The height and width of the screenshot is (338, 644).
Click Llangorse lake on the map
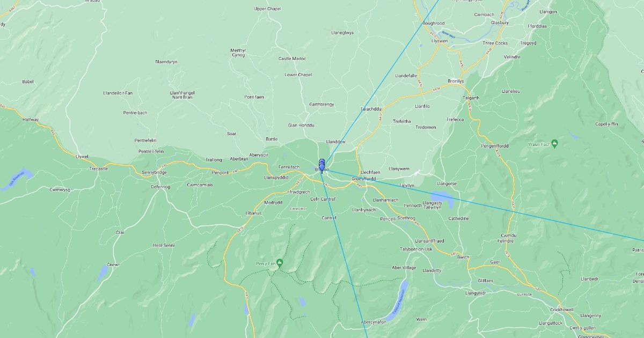click(x=445, y=200)
